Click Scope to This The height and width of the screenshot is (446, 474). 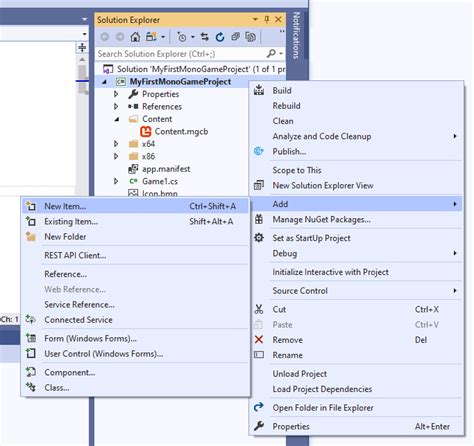[356, 170]
